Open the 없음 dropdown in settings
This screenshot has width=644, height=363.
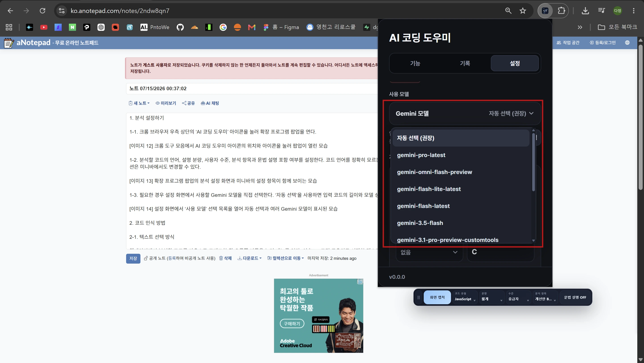(429, 252)
